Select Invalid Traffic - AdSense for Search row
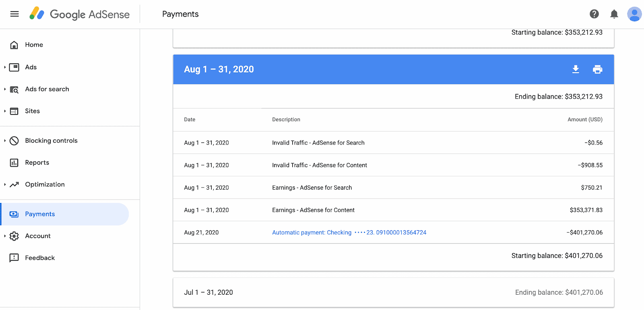Screen dimensions: 644x310 [x=394, y=143]
